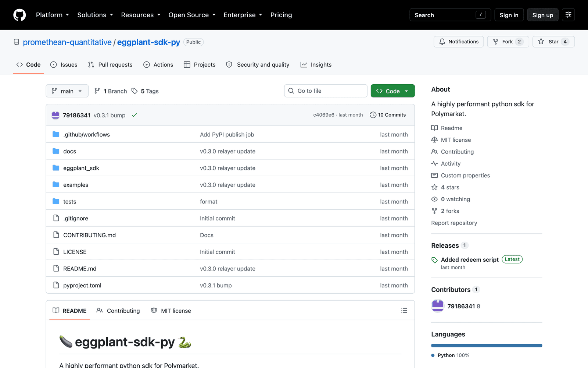The width and height of the screenshot is (588, 368).
Task: Open the 10 Commits history link
Action: pos(388,115)
